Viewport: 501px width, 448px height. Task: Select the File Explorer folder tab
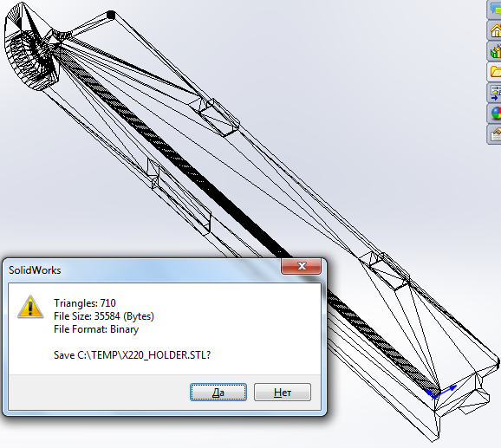(x=494, y=72)
